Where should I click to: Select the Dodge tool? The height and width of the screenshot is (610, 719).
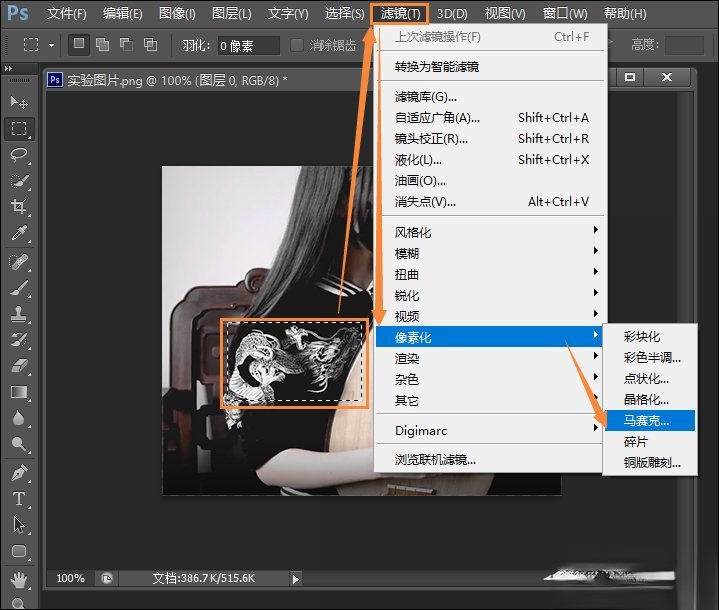(x=19, y=444)
